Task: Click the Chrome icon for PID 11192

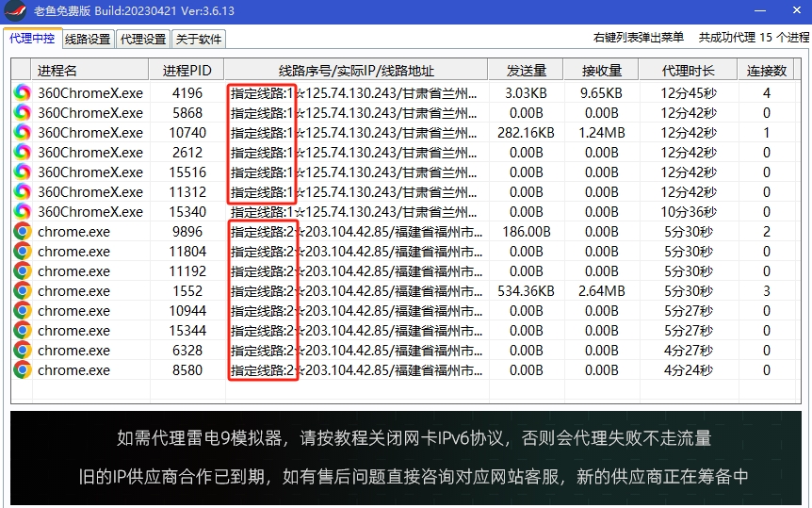Action: (x=23, y=270)
